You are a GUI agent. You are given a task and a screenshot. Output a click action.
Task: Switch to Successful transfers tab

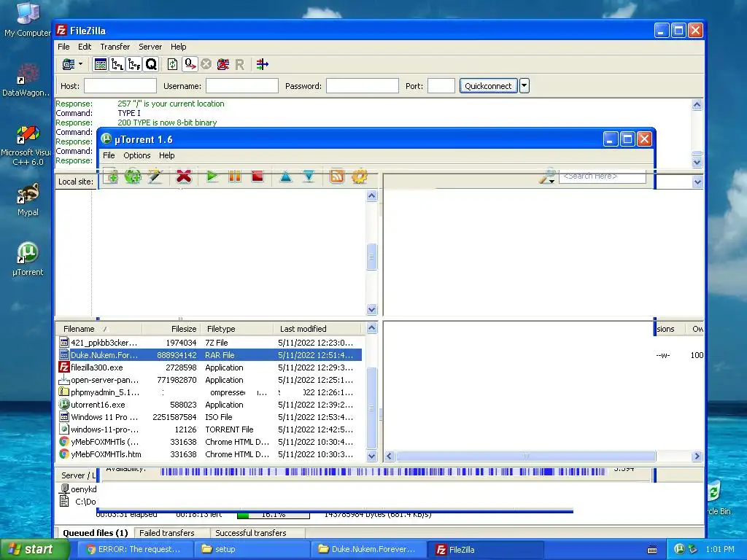pyautogui.click(x=251, y=533)
